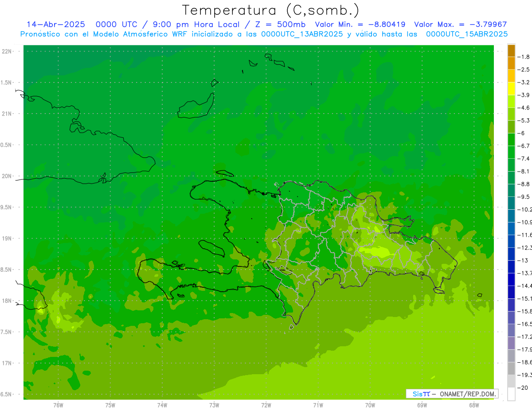Click the "-11.6" color scale label

pos(525,235)
